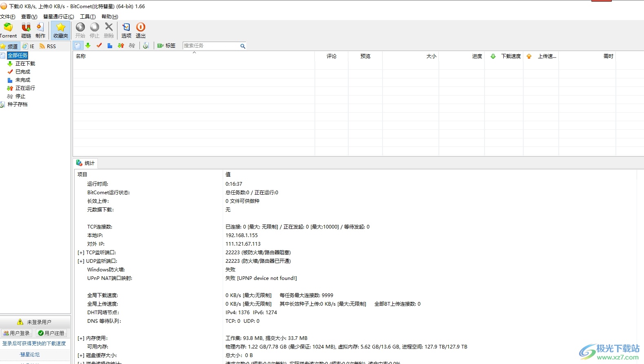Filter running tasks with green-orange arrows icon

point(121,46)
